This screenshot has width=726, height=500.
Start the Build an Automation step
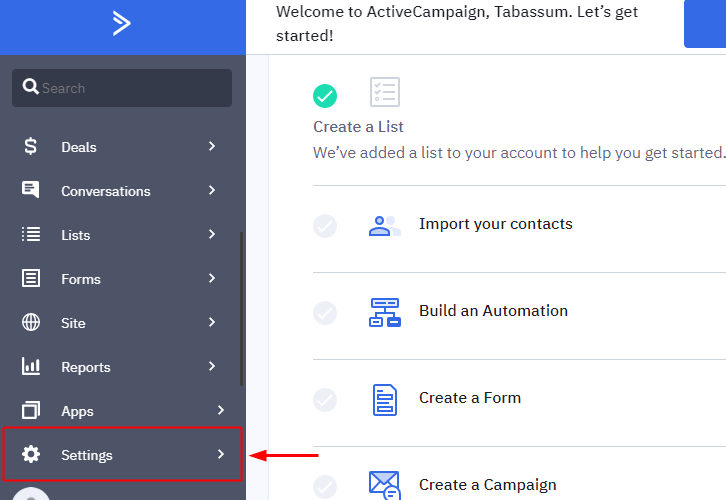coord(493,311)
